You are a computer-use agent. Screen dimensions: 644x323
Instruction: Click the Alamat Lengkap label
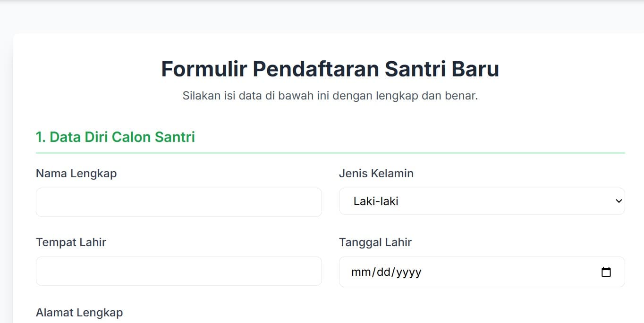pyautogui.click(x=79, y=312)
